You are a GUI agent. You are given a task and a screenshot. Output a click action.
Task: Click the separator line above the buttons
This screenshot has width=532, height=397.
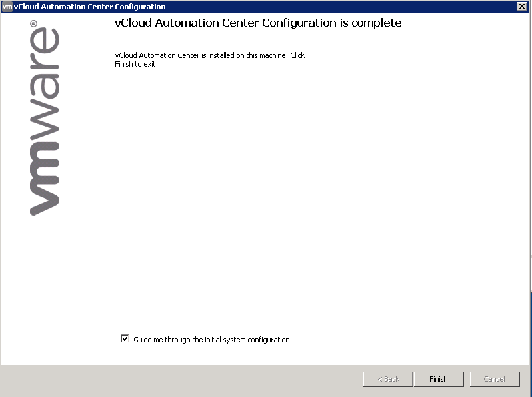(x=265, y=364)
